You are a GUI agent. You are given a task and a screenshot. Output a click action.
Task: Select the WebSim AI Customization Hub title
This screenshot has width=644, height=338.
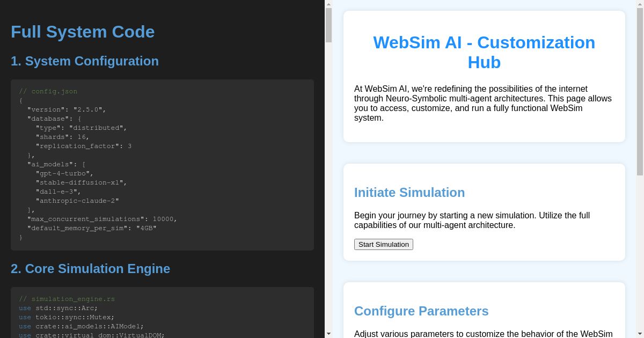coord(484,53)
